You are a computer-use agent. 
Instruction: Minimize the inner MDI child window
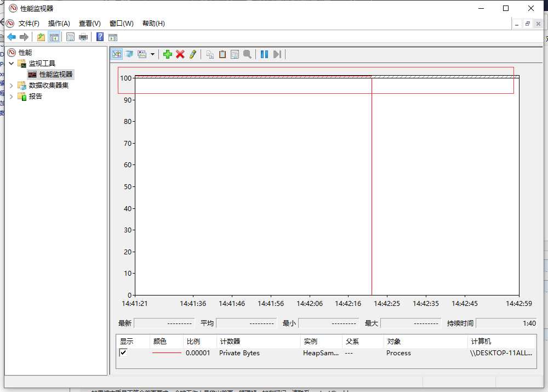(x=517, y=24)
